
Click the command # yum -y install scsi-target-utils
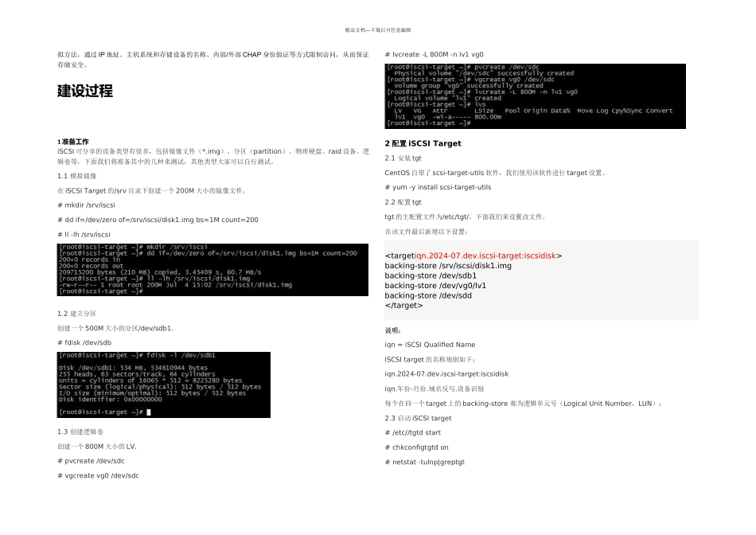click(438, 187)
